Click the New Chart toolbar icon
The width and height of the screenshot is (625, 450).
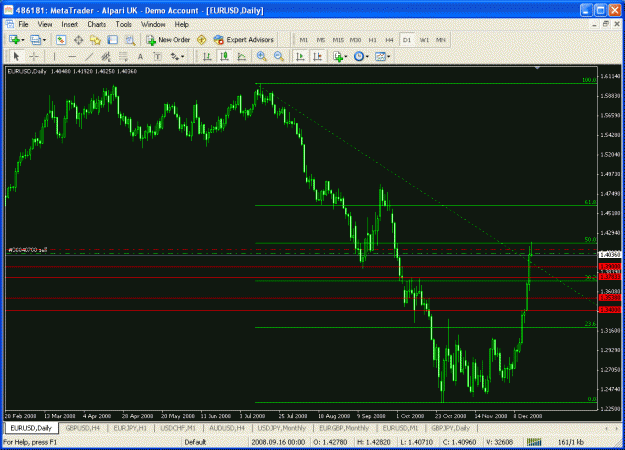14,40
